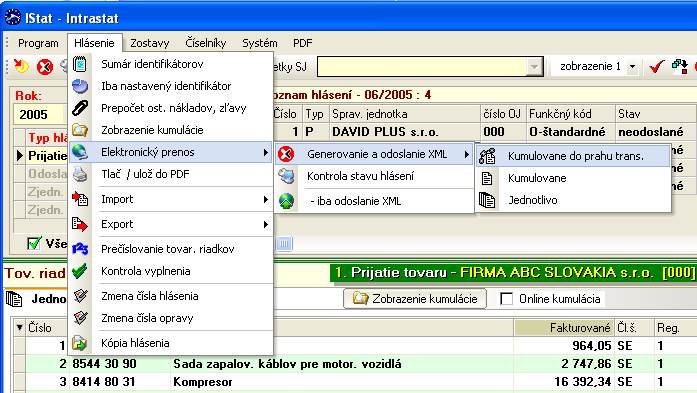Click the Kompresor row text

pyautogui.click(x=203, y=382)
